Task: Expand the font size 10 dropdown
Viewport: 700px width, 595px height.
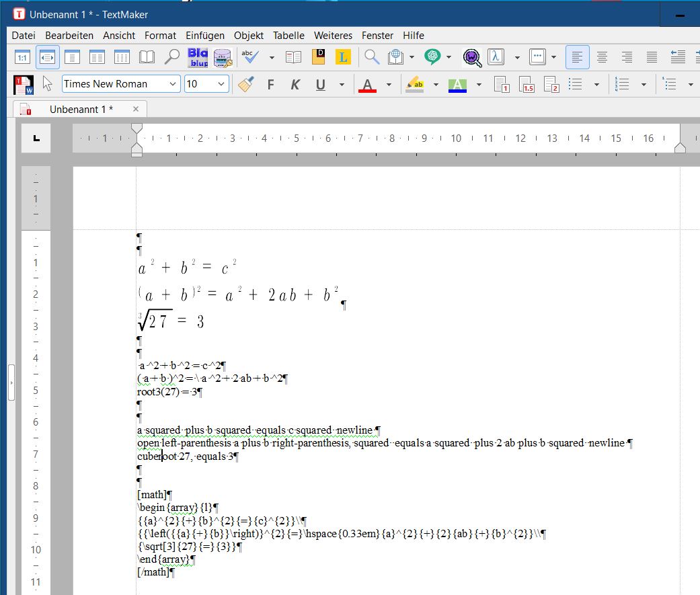Action: (x=221, y=84)
